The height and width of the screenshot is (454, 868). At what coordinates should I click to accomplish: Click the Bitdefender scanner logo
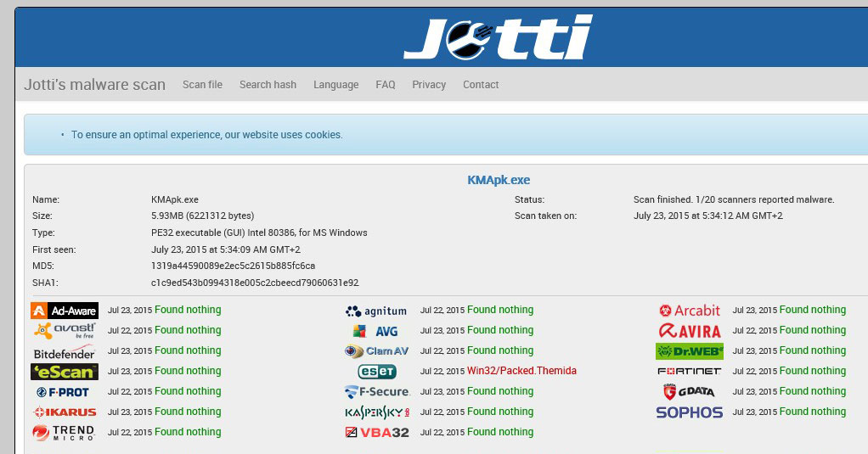[65, 351]
